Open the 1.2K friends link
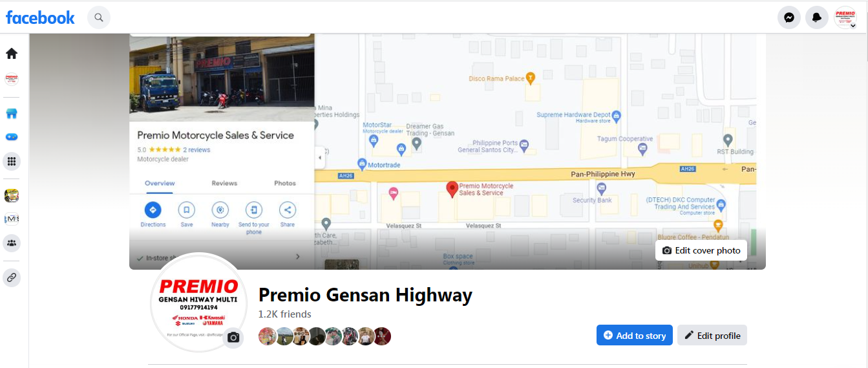Image resolution: width=868 pixels, height=368 pixels. tap(285, 314)
